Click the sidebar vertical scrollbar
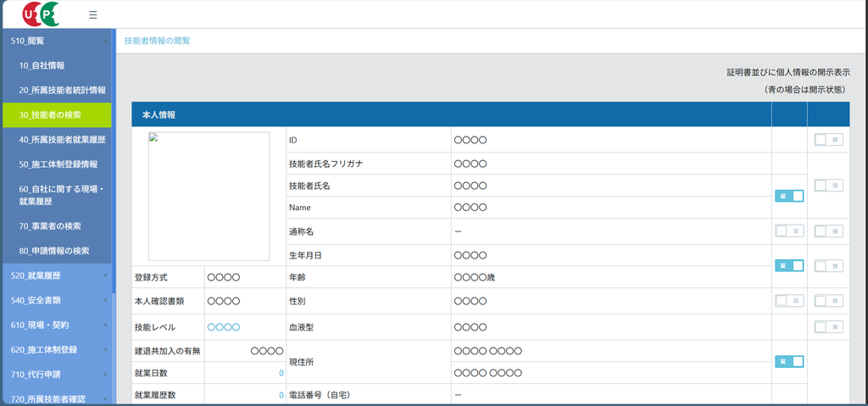This screenshot has width=868, height=406. coord(114,161)
